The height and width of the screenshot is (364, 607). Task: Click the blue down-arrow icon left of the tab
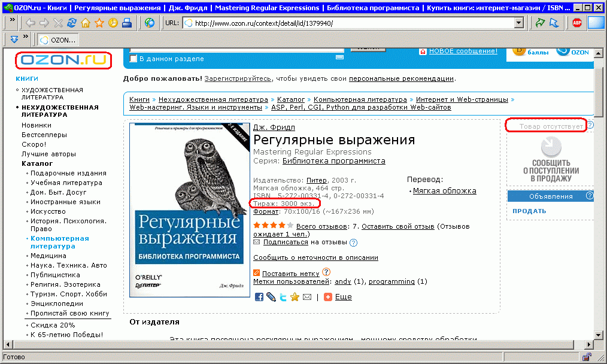pos(14,39)
